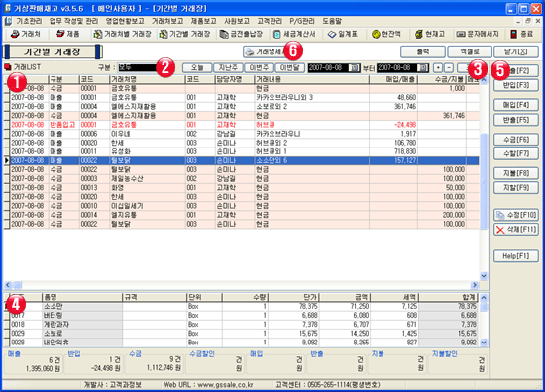545x392 pixels.
Task: Select the red 반품입고 허브큐 row
Action: (241, 125)
